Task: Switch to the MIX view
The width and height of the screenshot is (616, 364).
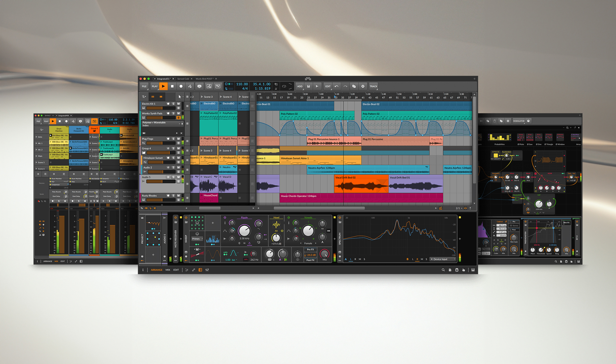Action: click(x=168, y=270)
